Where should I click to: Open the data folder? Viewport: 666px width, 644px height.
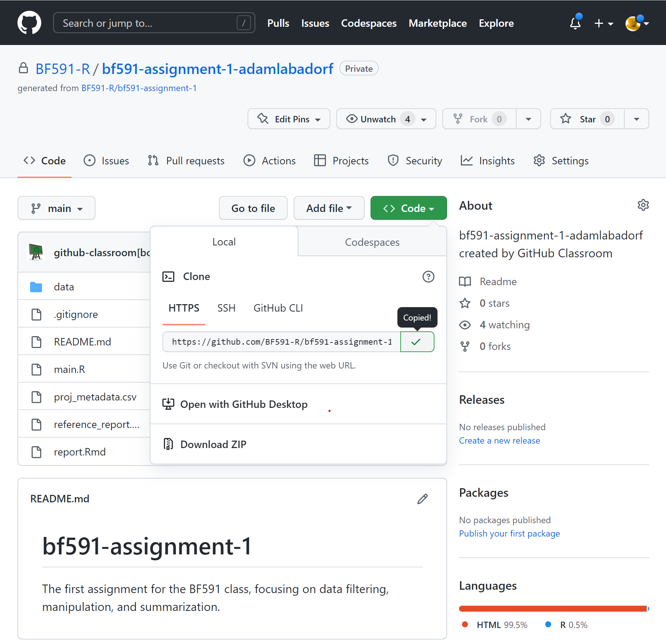point(64,287)
